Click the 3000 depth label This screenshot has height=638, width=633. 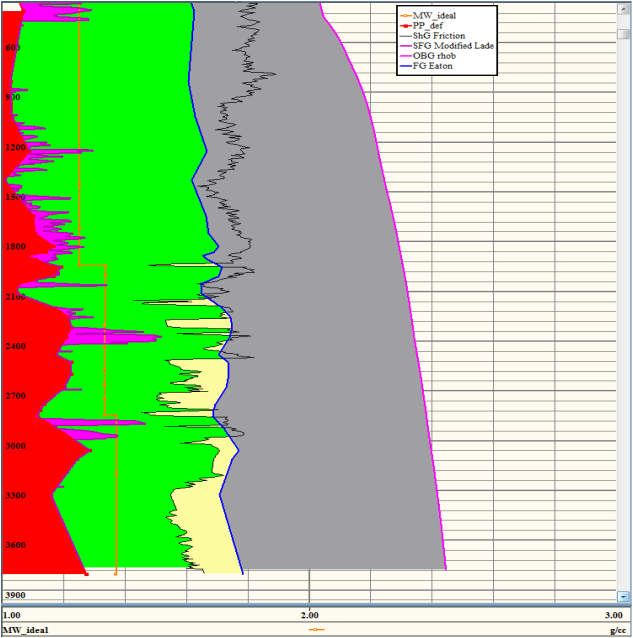click(18, 445)
